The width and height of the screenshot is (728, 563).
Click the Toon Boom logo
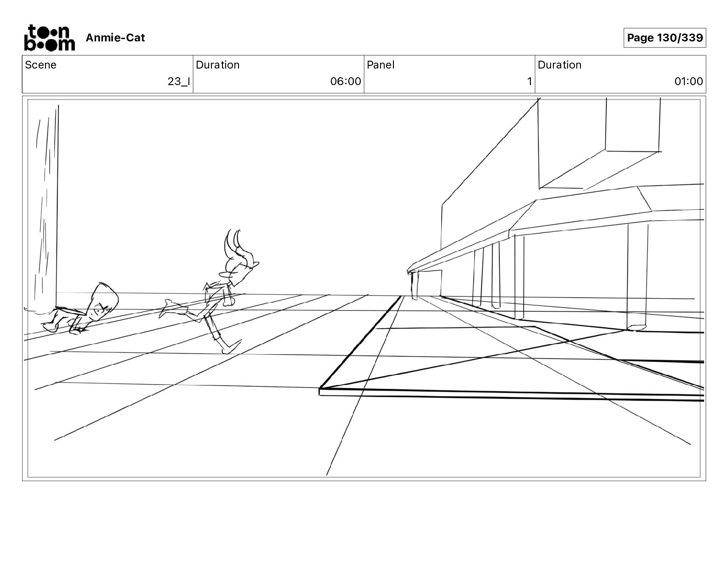click(49, 37)
